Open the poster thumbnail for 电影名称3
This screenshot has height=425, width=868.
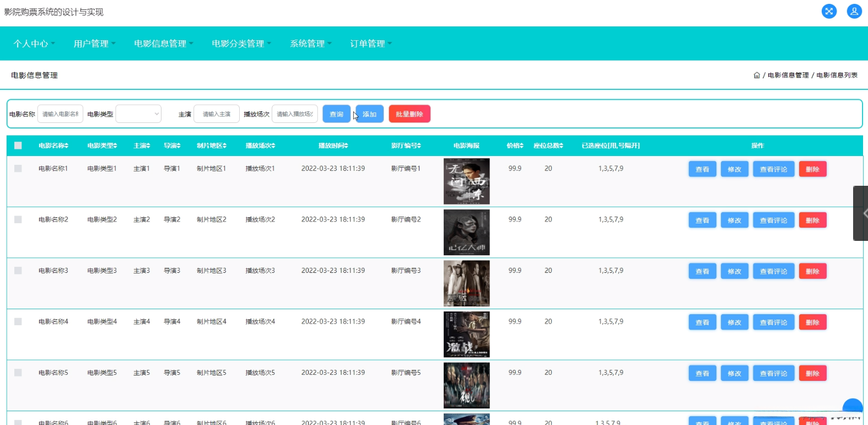tap(467, 283)
